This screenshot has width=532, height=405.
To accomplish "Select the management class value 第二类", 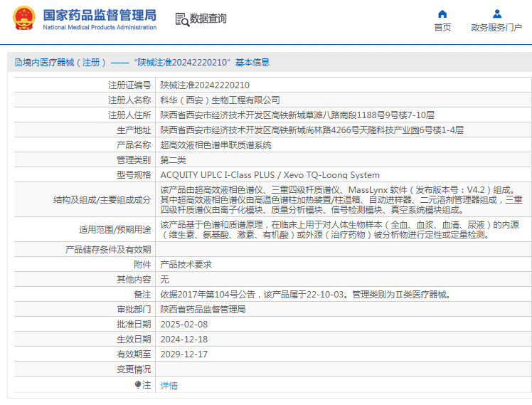I will coord(173,160).
